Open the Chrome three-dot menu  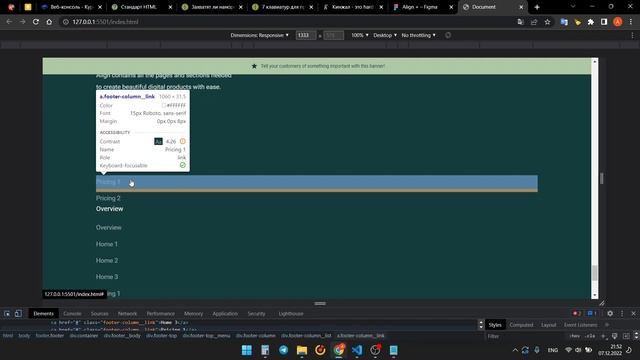point(631,22)
